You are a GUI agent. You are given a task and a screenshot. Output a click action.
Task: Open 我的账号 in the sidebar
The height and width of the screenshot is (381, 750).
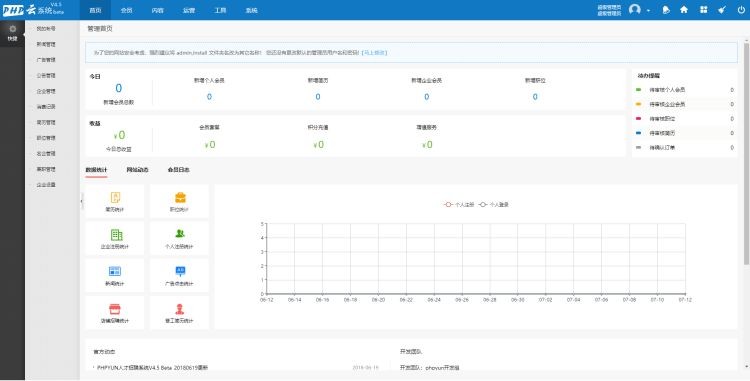point(46,29)
